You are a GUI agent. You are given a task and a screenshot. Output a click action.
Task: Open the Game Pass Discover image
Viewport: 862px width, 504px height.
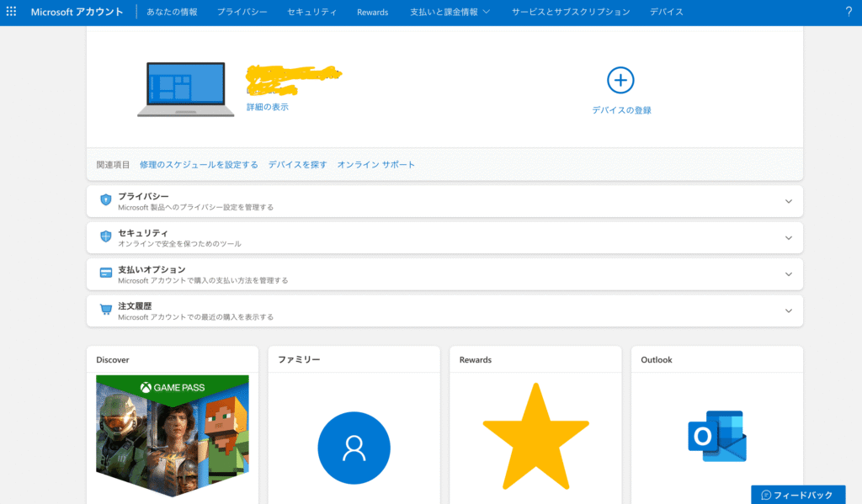[x=173, y=436]
